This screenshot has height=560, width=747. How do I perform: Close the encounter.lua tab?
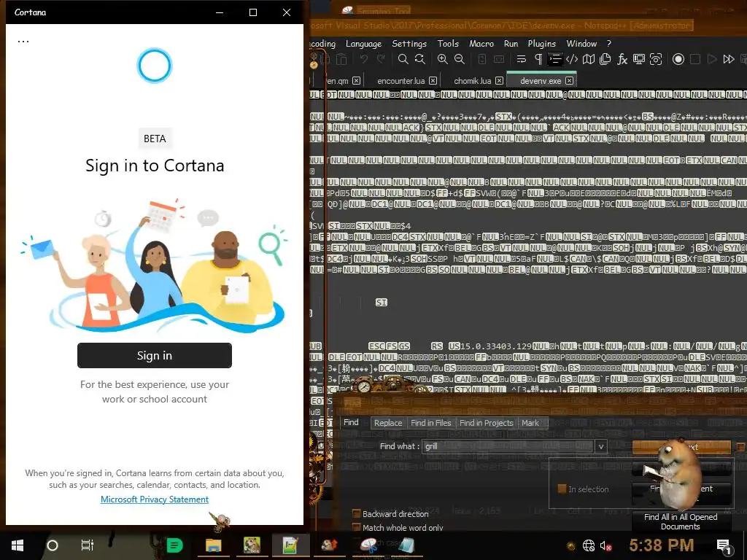[x=433, y=80]
